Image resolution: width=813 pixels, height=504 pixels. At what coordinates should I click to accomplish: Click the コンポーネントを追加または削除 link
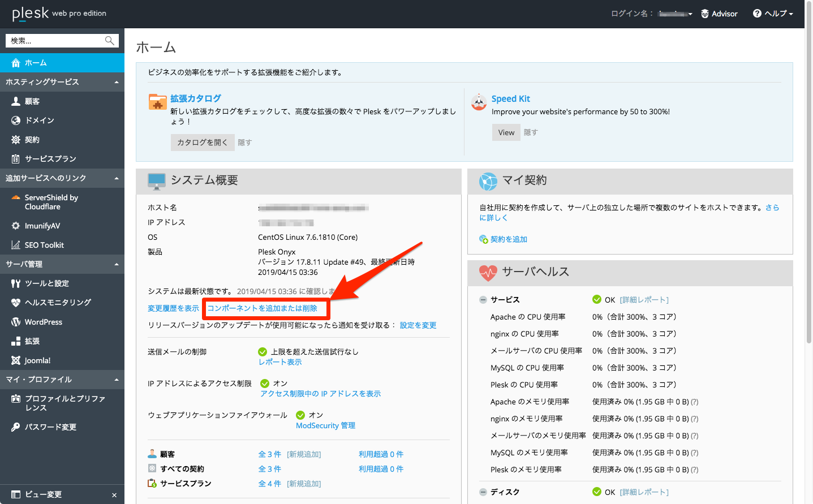click(262, 308)
